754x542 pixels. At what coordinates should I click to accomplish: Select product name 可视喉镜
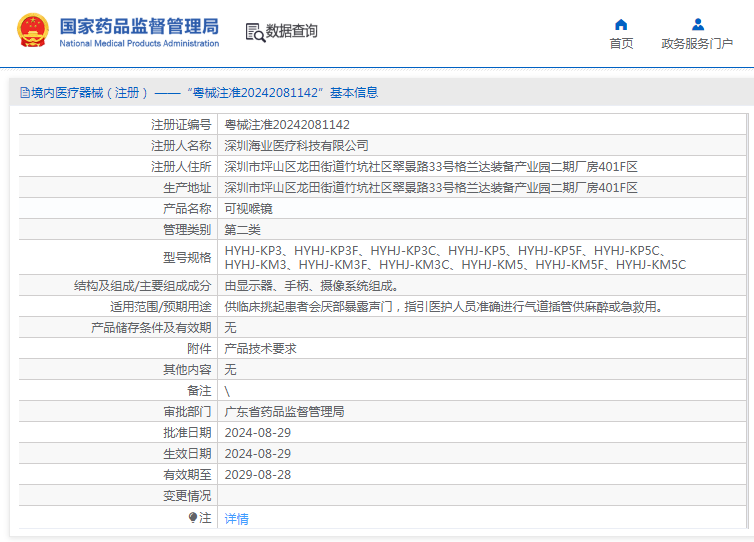(x=249, y=209)
